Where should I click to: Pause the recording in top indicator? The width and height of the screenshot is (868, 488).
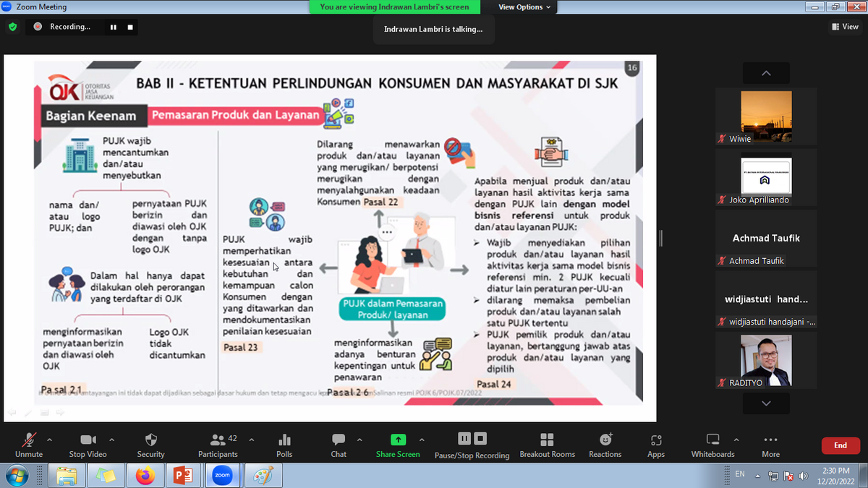click(114, 27)
